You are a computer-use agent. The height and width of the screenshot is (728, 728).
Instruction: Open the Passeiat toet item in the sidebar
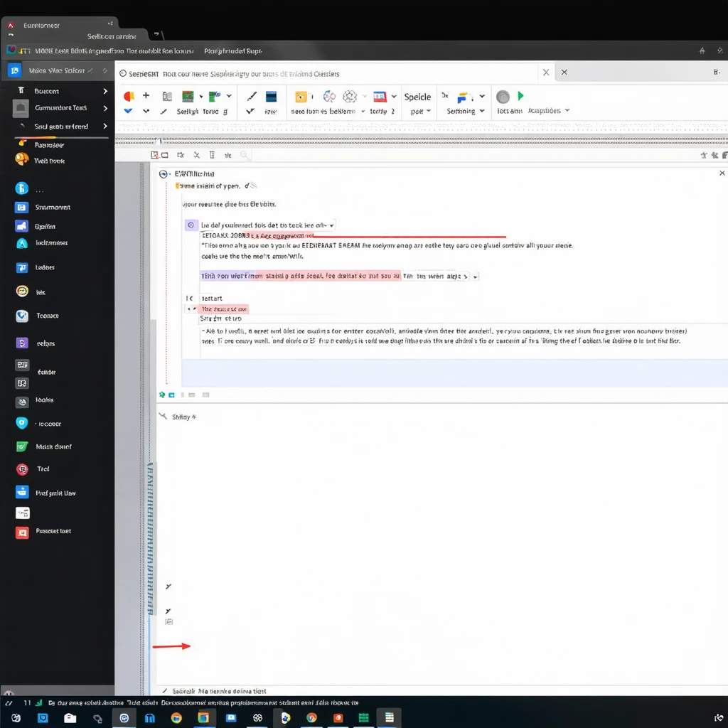[x=43, y=531]
